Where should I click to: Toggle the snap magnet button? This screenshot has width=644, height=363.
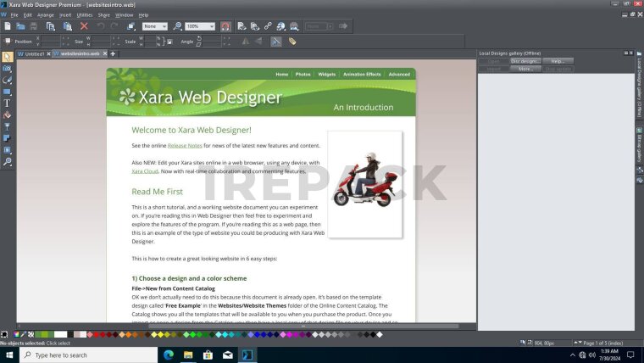225,26
